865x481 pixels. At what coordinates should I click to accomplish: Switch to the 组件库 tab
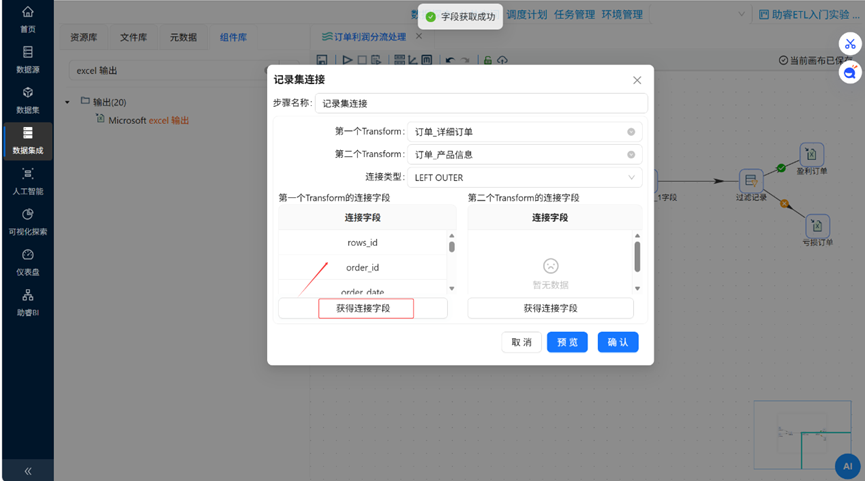click(x=233, y=38)
